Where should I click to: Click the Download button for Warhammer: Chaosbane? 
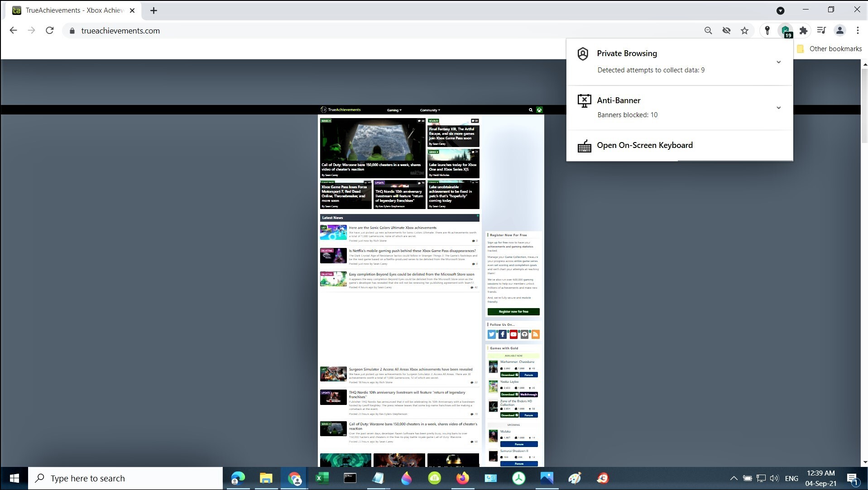509,375
